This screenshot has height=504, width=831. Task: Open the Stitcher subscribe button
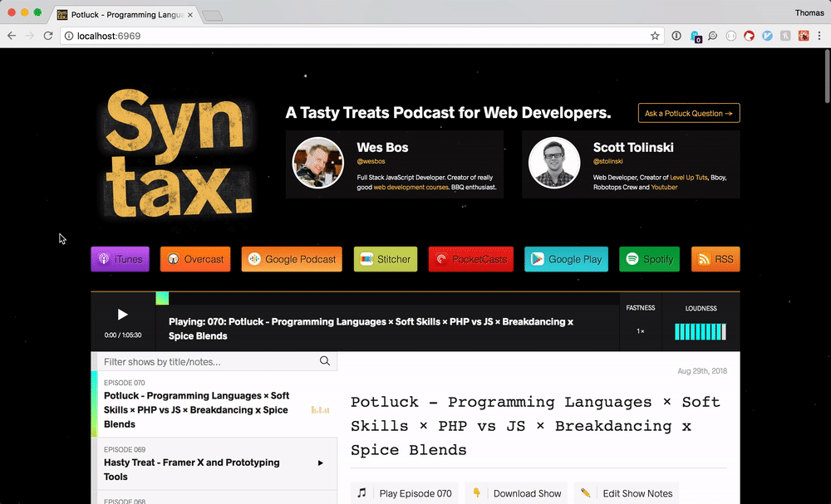(386, 259)
